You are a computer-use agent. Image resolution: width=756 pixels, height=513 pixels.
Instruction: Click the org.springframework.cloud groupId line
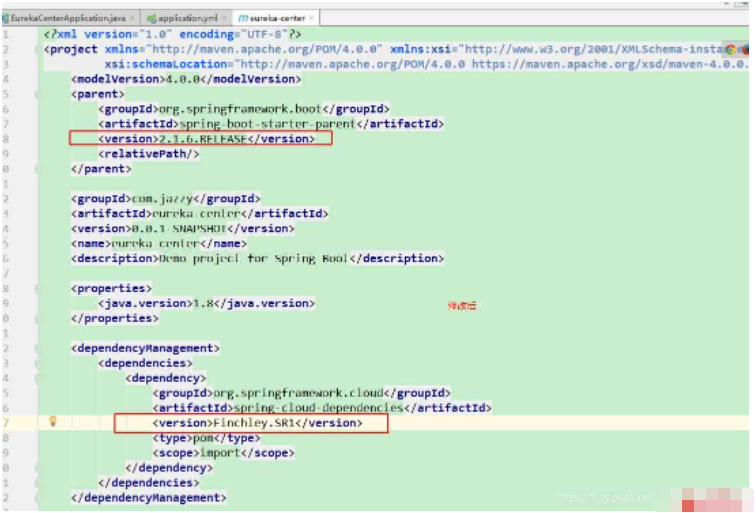click(x=302, y=393)
